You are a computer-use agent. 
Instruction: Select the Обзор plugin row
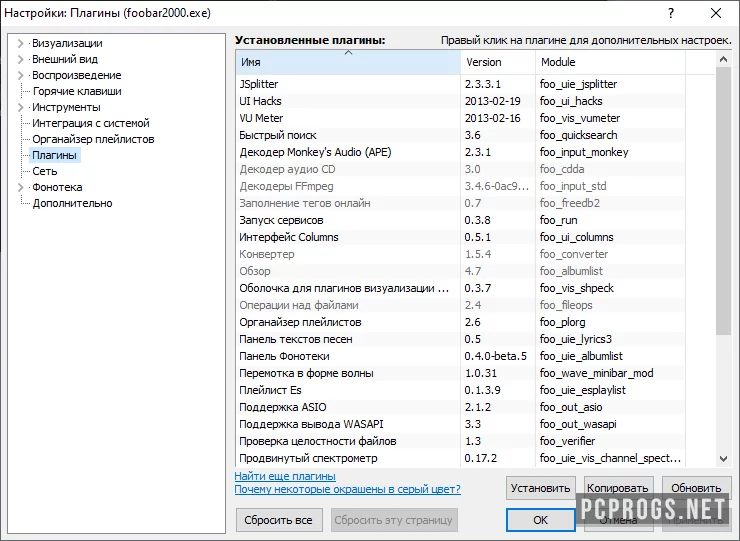(460, 271)
